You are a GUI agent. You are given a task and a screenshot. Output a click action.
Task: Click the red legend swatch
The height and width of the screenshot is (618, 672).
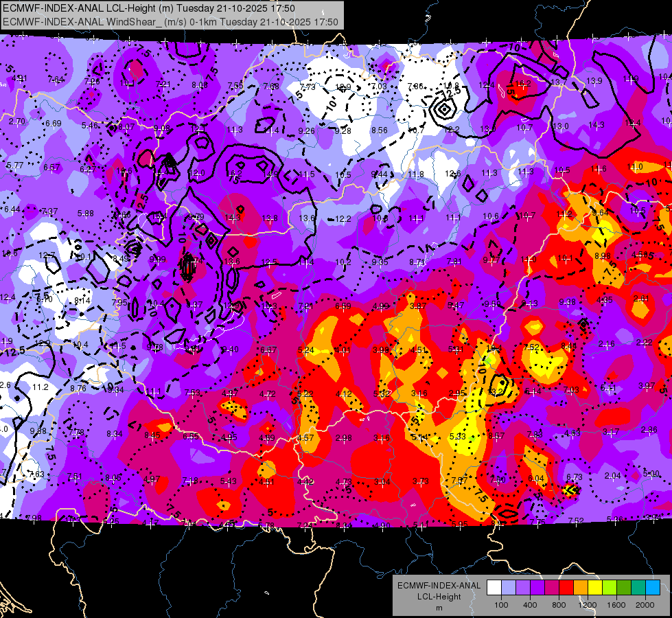(x=566, y=588)
